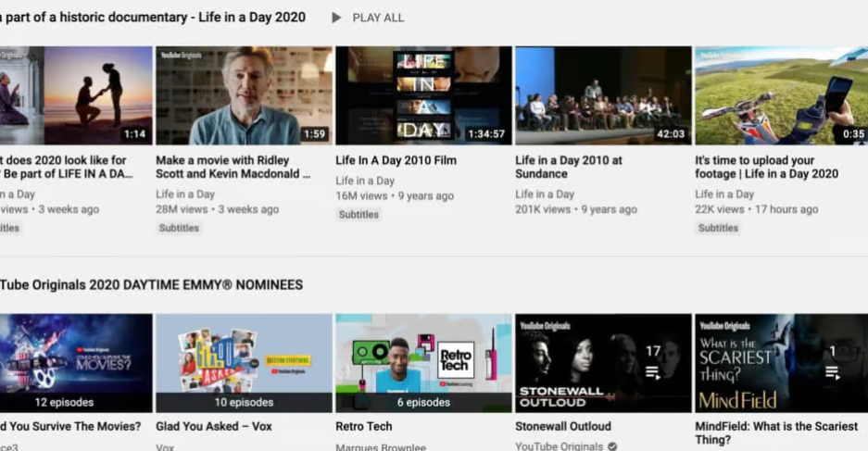Open 'Life in a Day 2010 at Sundance' title
868x451 pixels.
click(569, 167)
